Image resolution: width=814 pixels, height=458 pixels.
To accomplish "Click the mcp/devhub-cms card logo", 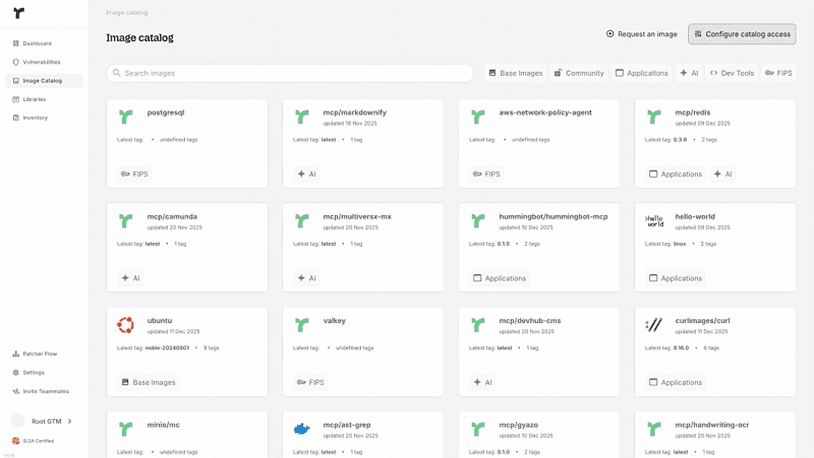I will (478, 325).
